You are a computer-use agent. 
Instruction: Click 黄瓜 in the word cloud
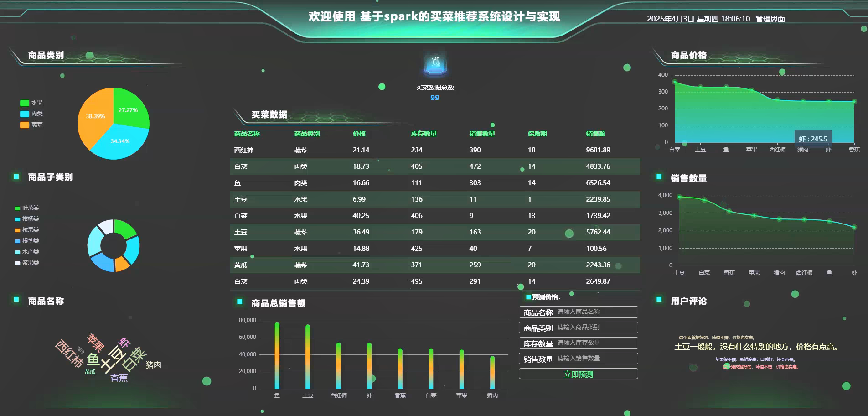(90, 372)
